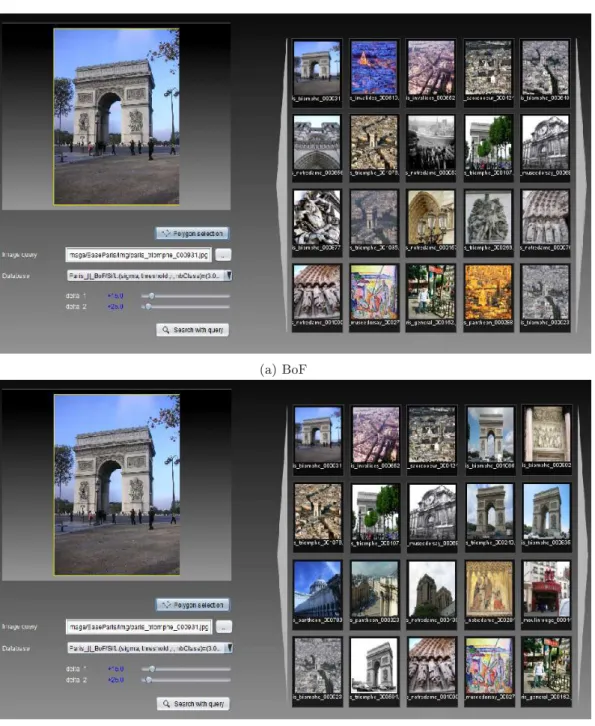595x726 pixels.
Task: Focus the Image query path field in second window
Action: coord(138,627)
